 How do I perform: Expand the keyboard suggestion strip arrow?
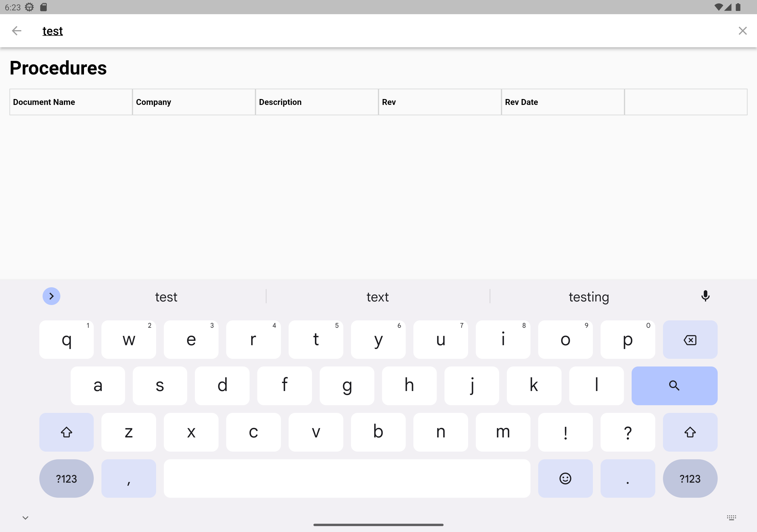click(51, 296)
